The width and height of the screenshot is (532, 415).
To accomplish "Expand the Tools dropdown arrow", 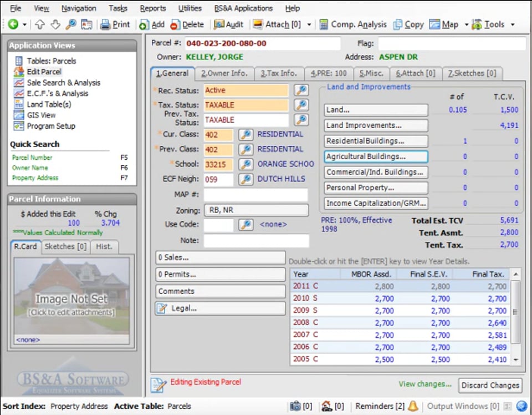I will click(x=512, y=24).
